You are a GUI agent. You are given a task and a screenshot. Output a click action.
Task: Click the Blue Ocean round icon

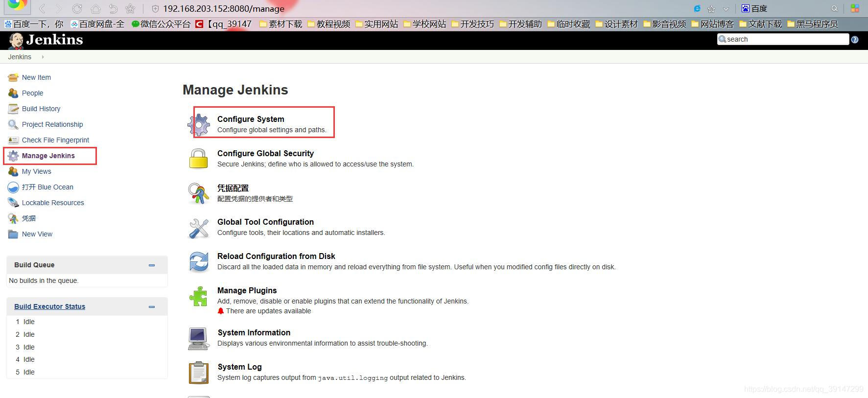click(13, 187)
